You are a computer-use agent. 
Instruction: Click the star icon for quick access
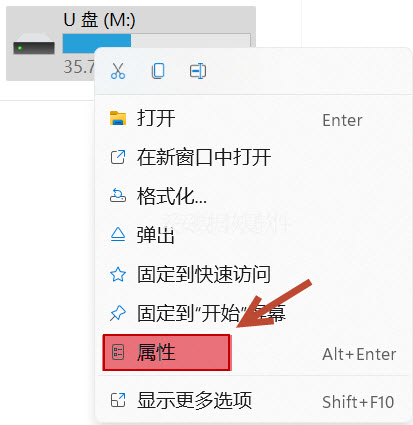[x=118, y=274]
